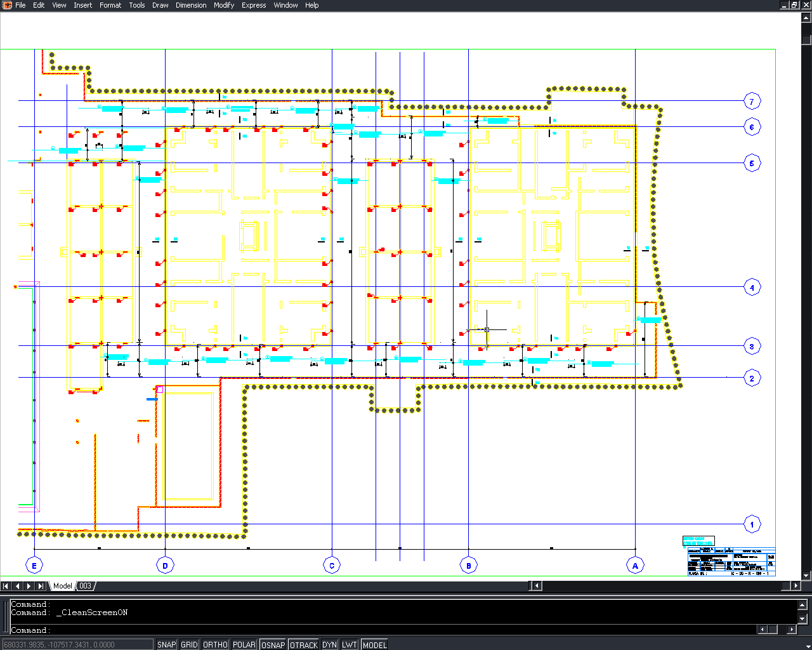
Task: Jump to last layout tab arrow
Action: (x=41, y=586)
